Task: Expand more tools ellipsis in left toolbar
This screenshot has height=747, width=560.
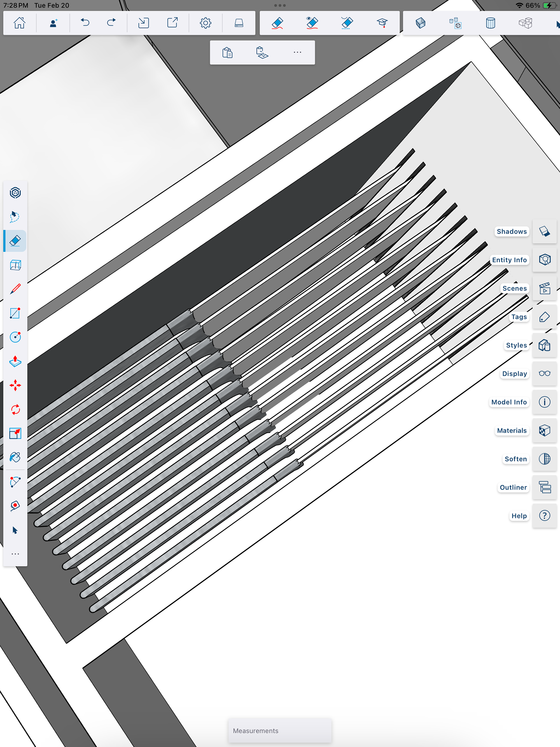Action: pyautogui.click(x=15, y=554)
